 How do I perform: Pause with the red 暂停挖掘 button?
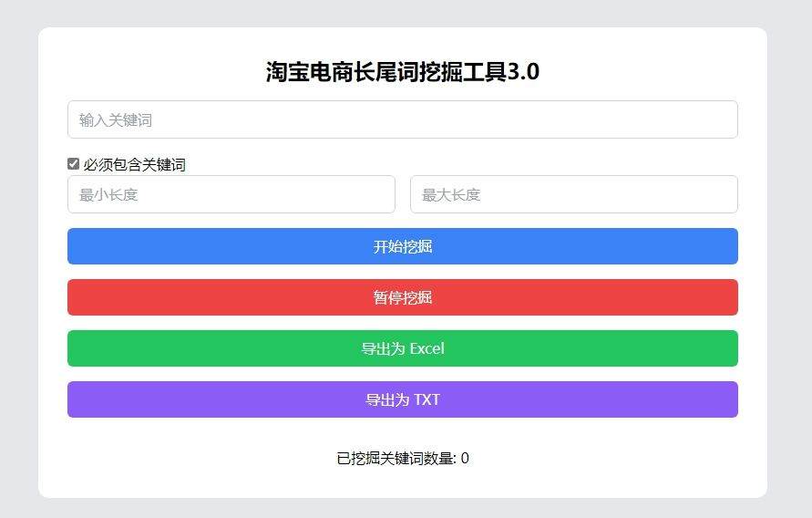click(x=403, y=297)
